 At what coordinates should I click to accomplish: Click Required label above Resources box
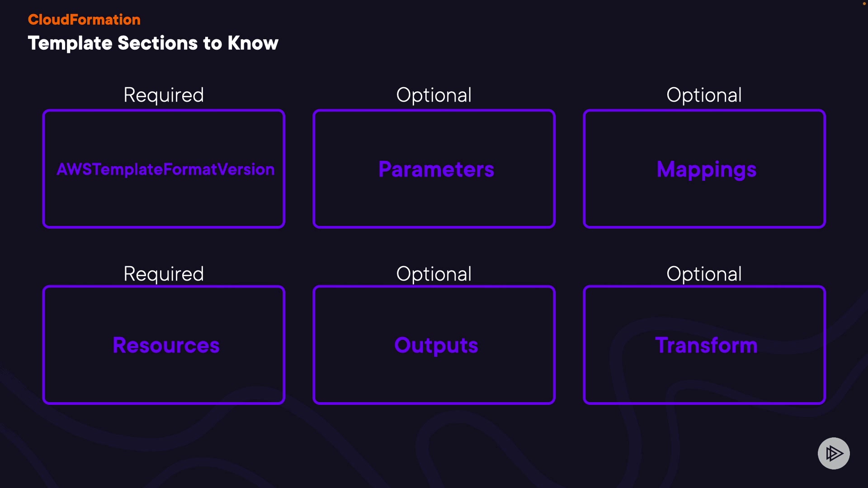(164, 274)
